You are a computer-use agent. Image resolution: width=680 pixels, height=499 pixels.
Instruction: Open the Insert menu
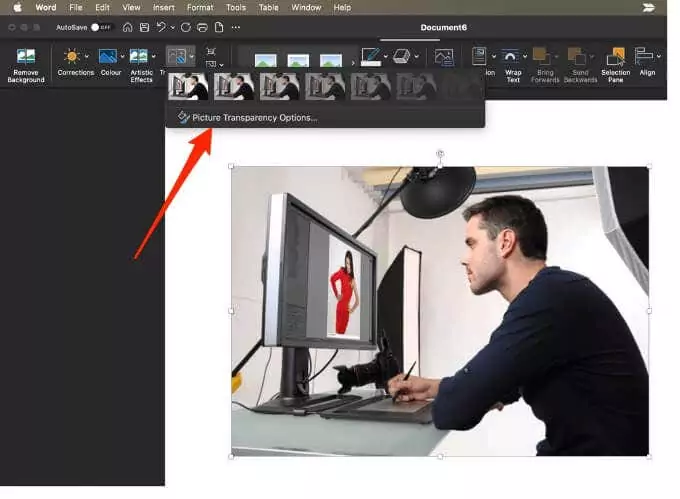[162, 7]
